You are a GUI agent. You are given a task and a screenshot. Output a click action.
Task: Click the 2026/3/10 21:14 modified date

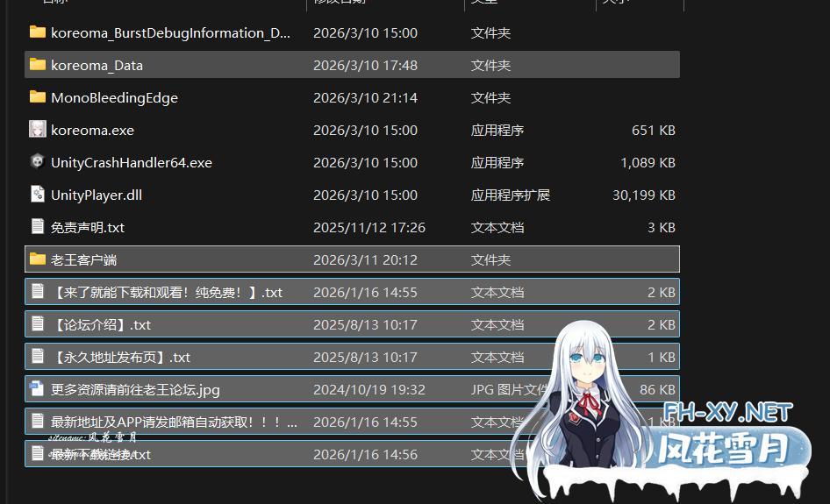tap(365, 97)
